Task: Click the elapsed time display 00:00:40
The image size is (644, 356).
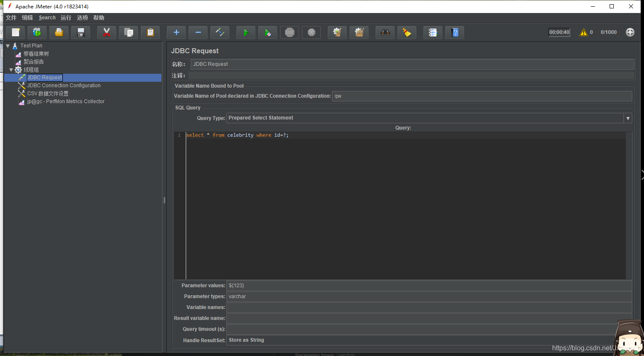Action: (559, 32)
